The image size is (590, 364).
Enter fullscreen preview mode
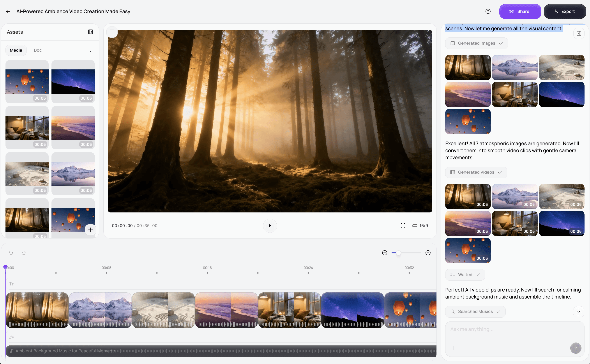point(403,226)
